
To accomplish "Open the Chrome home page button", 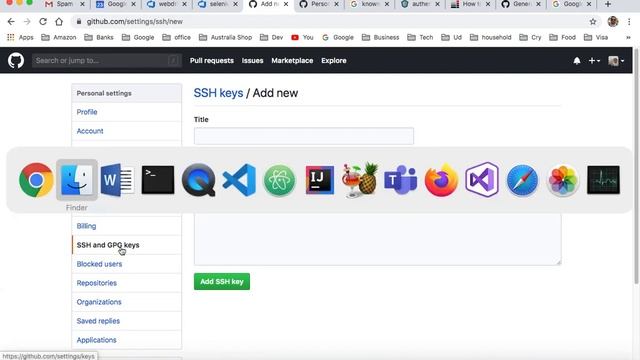I will (x=59, y=22).
